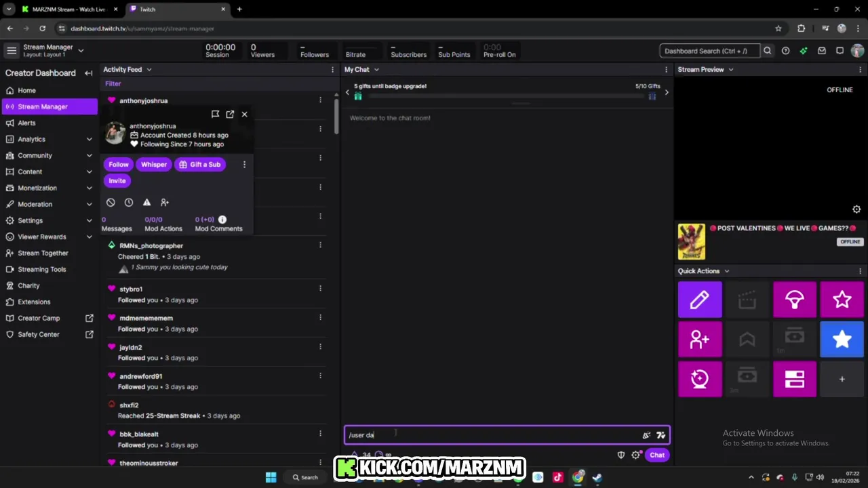Image resolution: width=868 pixels, height=488 pixels.
Task: Open the help question mark icon
Action: pos(785,51)
